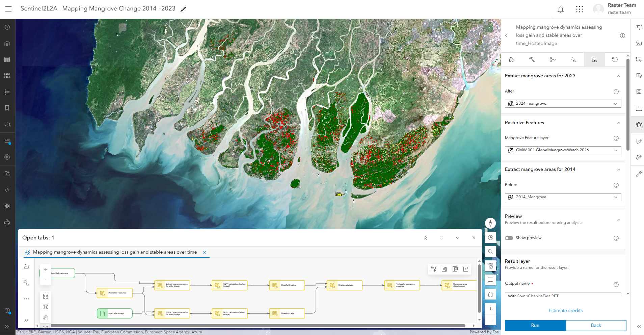The image size is (644, 335).
Task: Select the Change analysis function node
Action: [345, 285]
